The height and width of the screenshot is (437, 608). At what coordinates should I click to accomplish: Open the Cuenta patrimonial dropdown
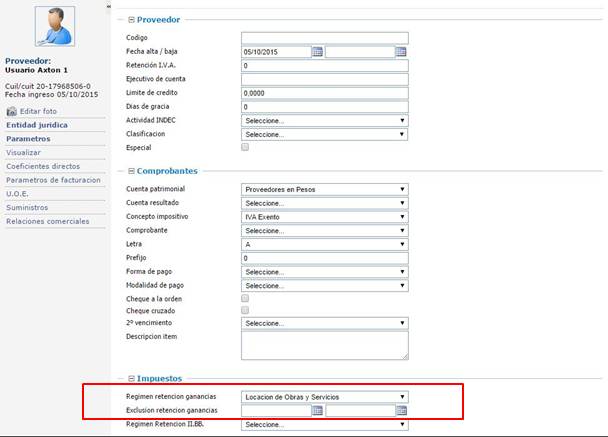click(325, 189)
